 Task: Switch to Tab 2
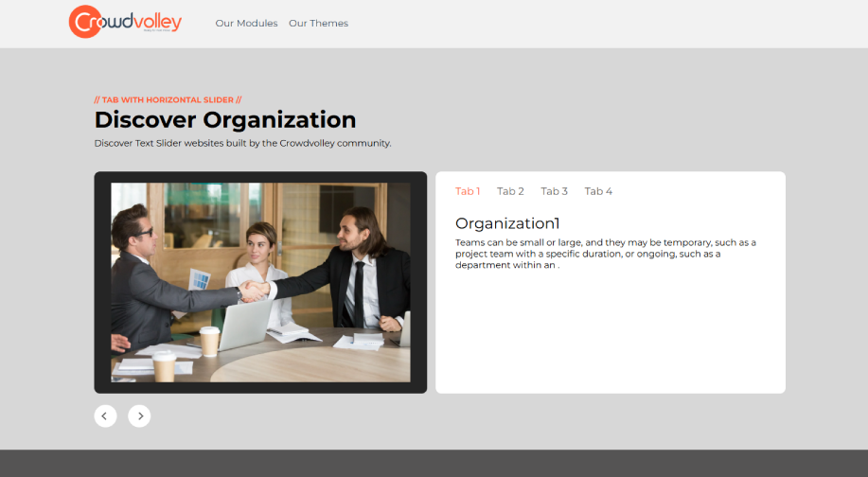click(x=510, y=191)
